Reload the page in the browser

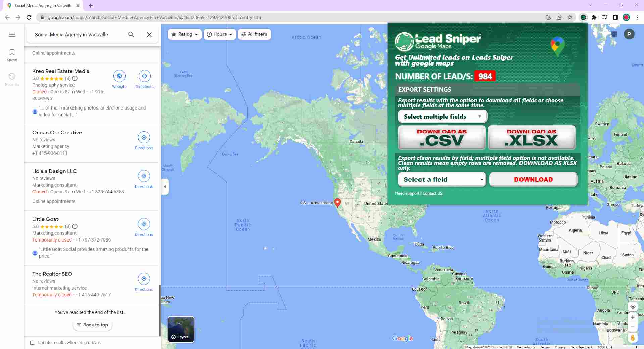pyautogui.click(x=29, y=17)
